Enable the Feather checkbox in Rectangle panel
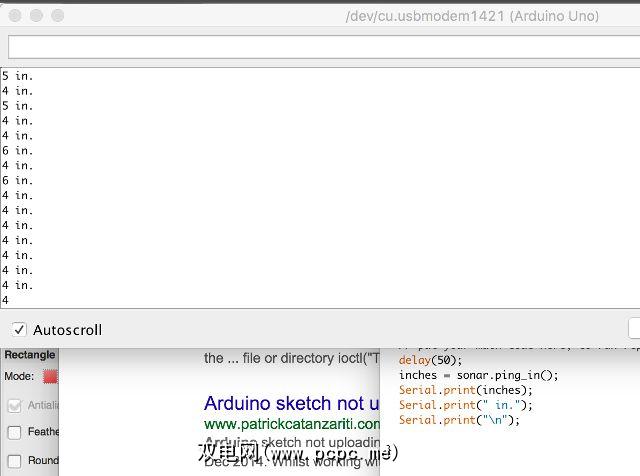 (14, 432)
